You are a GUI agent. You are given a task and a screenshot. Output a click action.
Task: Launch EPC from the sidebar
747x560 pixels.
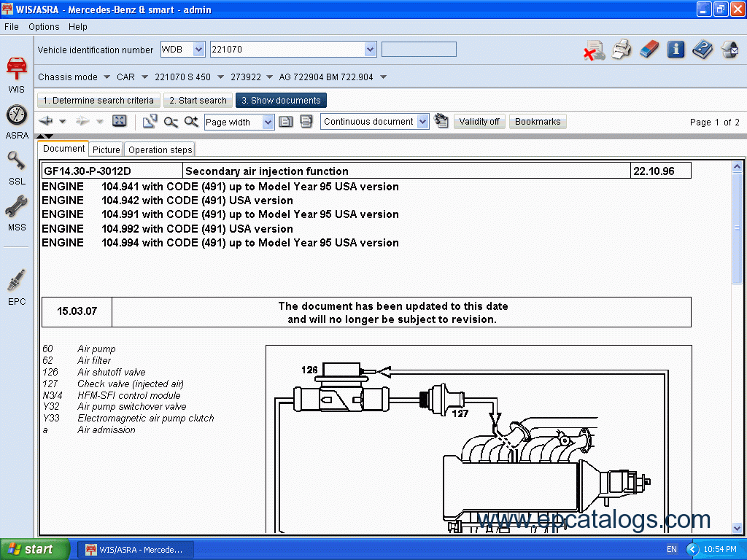pyautogui.click(x=17, y=287)
